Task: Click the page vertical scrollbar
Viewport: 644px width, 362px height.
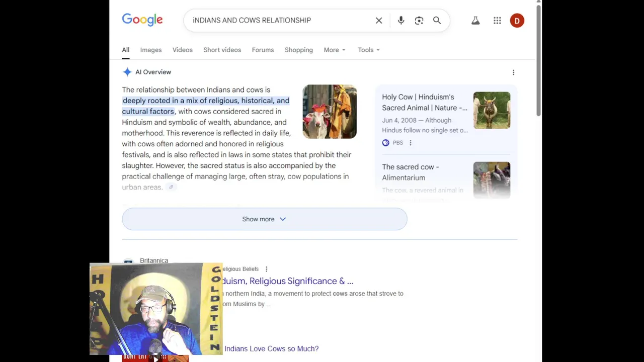Action: (x=539, y=60)
